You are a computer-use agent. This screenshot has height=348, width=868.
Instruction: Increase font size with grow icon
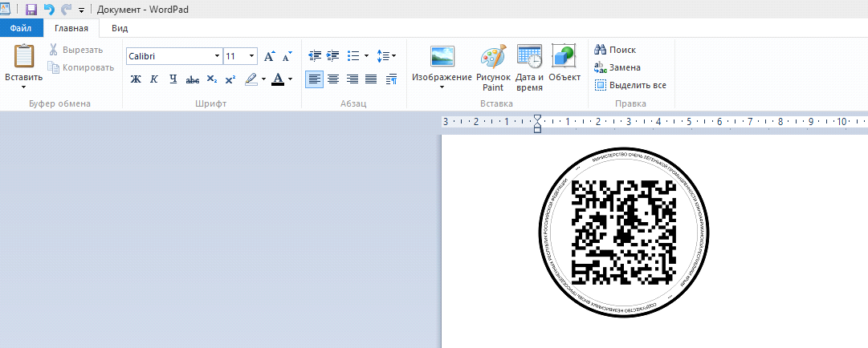pos(270,56)
